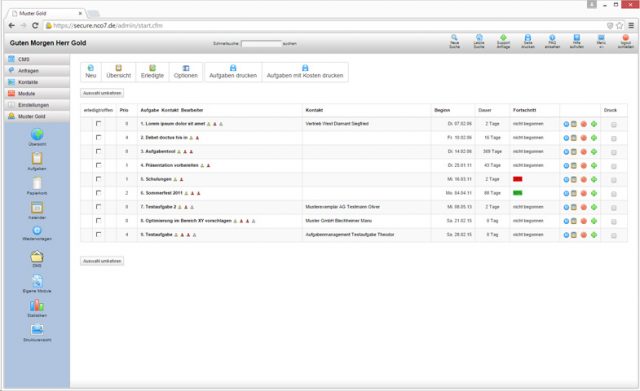Click the Seite drucken printer icon
This screenshot has height=391, width=640.
[x=528, y=38]
